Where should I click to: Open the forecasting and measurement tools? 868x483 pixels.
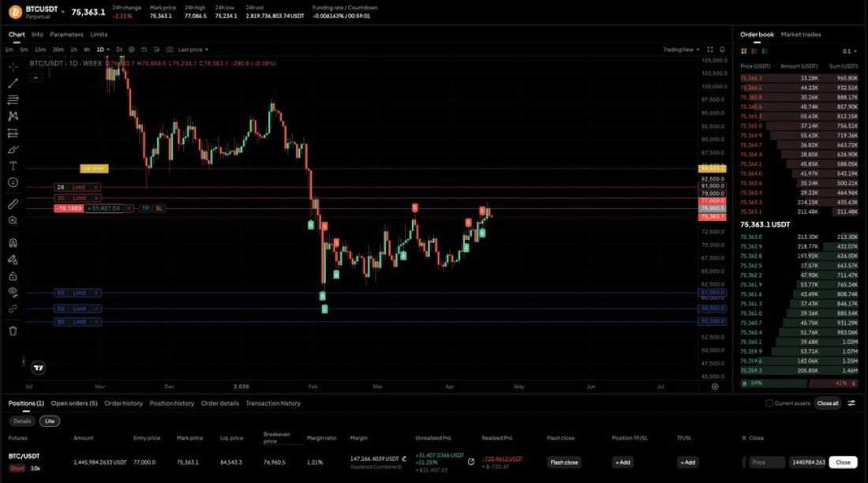tap(13, 133)
